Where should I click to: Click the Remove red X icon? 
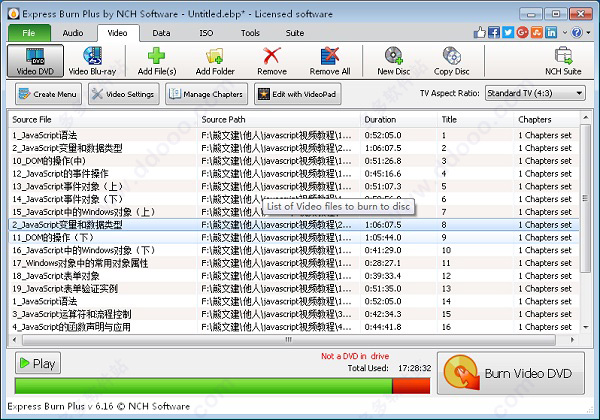click(272, 61)
